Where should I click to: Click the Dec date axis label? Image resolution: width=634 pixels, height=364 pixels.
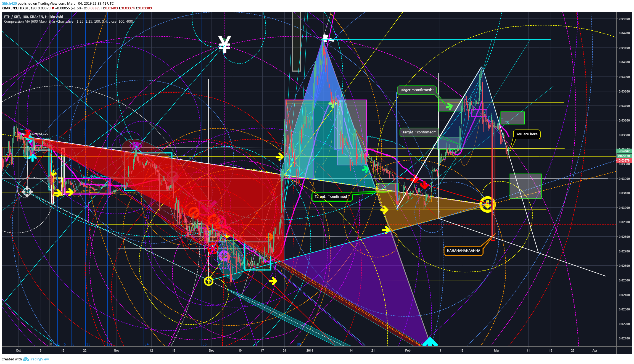point(212,350)
